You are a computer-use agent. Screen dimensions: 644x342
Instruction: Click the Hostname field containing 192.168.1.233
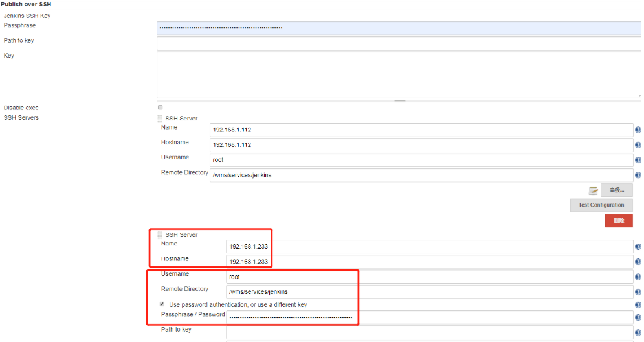(429, 262)
